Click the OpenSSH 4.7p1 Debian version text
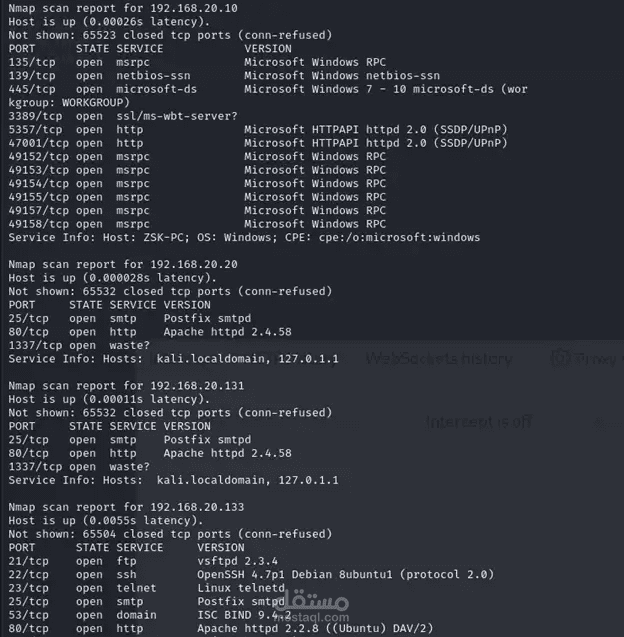This screenshot has width=624, height=637. click(x=300, y=574)
